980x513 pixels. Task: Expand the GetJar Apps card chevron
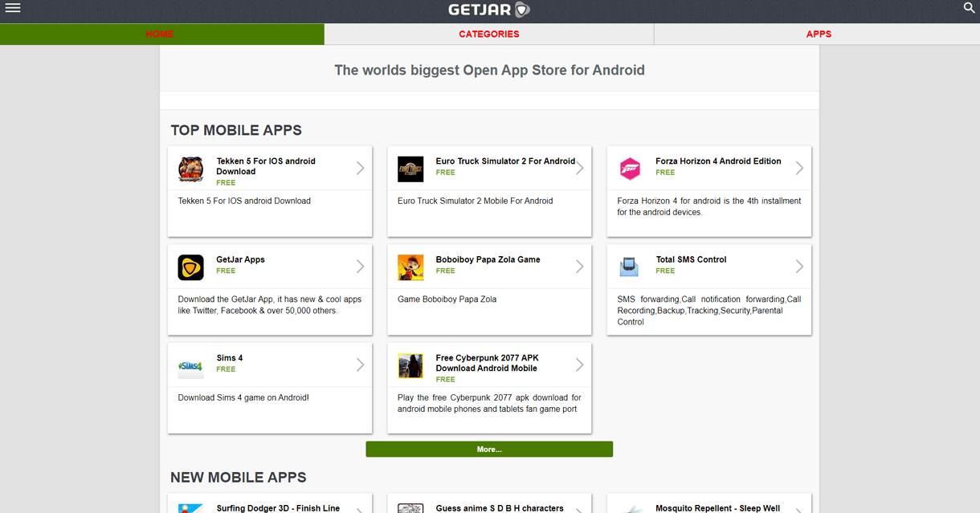click(360, 267)
